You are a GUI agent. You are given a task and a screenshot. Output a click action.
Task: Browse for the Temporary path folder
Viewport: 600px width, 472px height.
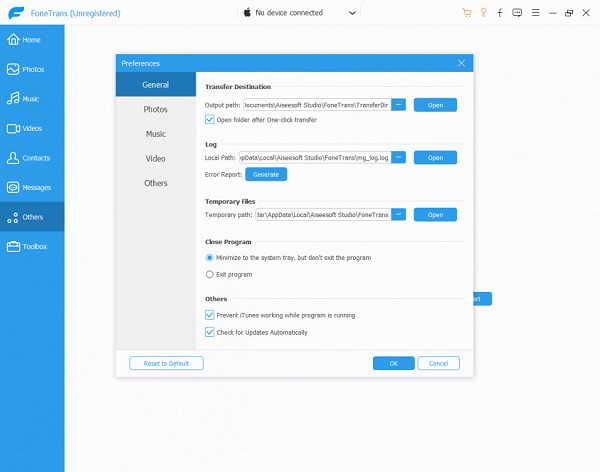point(398,214)
